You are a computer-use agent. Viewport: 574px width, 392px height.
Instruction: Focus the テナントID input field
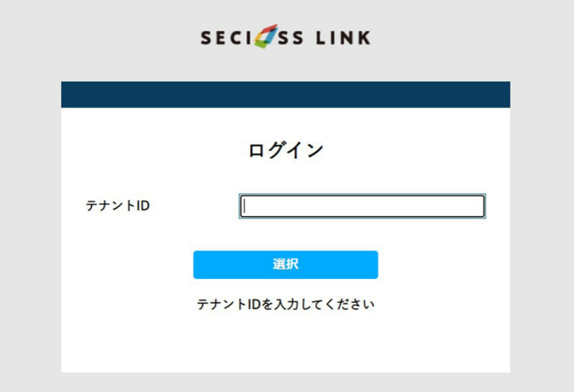[362, 206]
